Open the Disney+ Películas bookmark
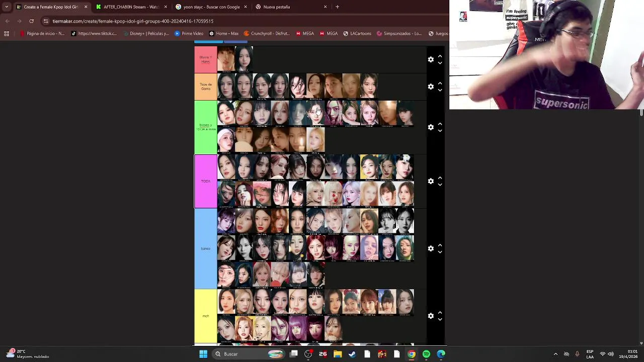The width and height of the screenshot is (644, 362). click(x=146, y=34)
